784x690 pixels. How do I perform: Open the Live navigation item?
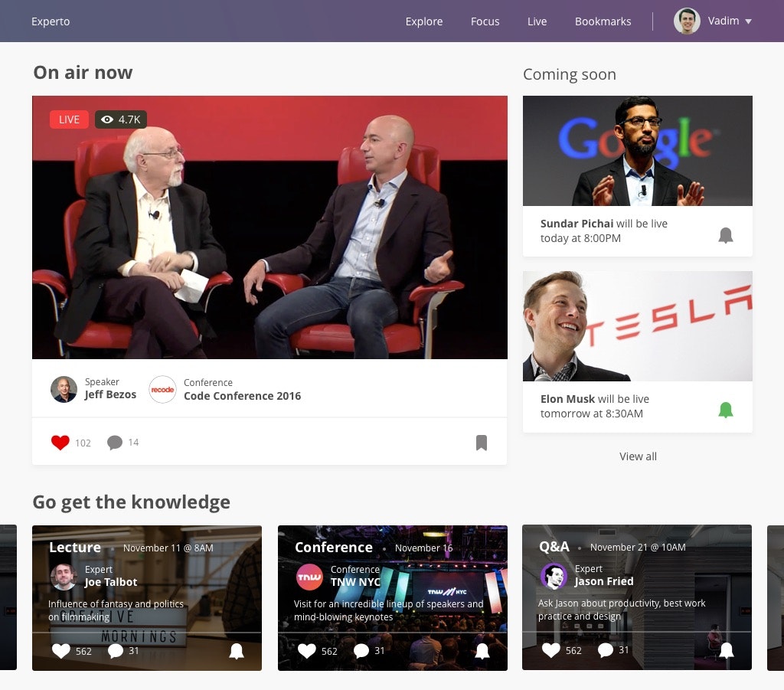point(537,21)
